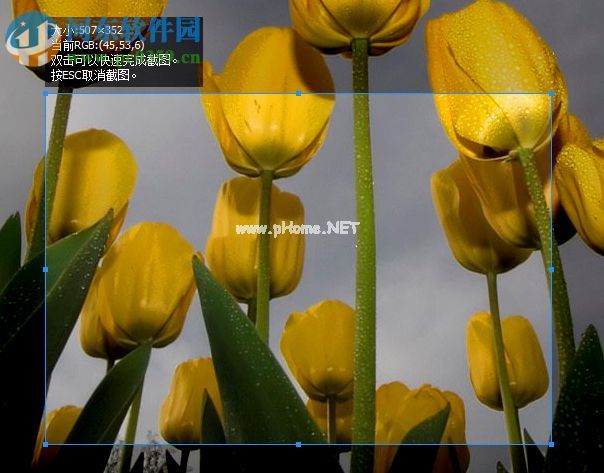Click the green ".cn" watermark text
Viewport: 604px width, 473px height.
pyautogui.click(x=190, y=57)
